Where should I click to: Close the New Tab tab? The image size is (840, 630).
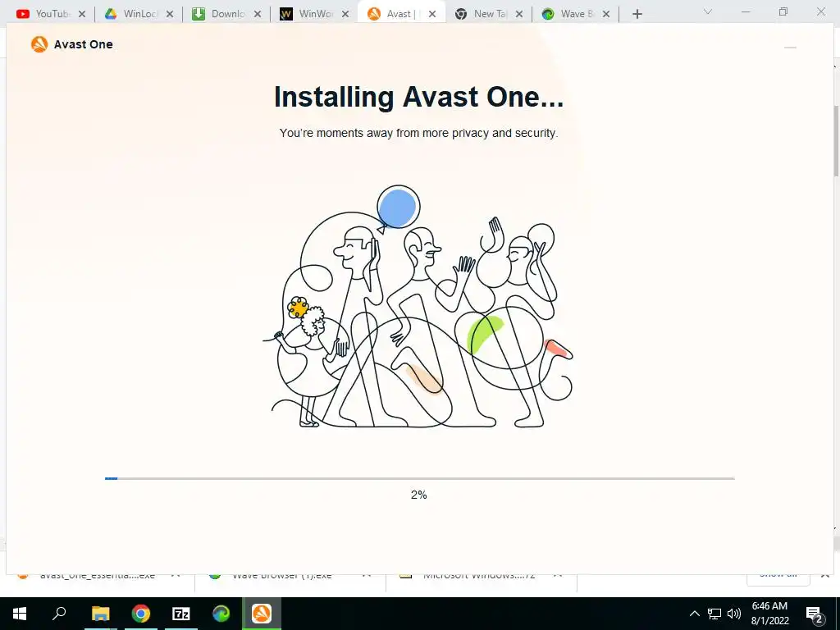(x=519, y=15)
